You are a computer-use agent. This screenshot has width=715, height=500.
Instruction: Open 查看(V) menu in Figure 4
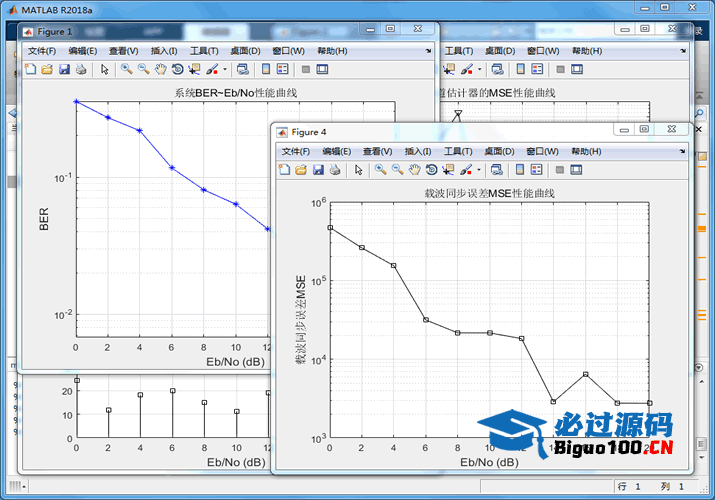pyautogui.click(x=378, y=151)
